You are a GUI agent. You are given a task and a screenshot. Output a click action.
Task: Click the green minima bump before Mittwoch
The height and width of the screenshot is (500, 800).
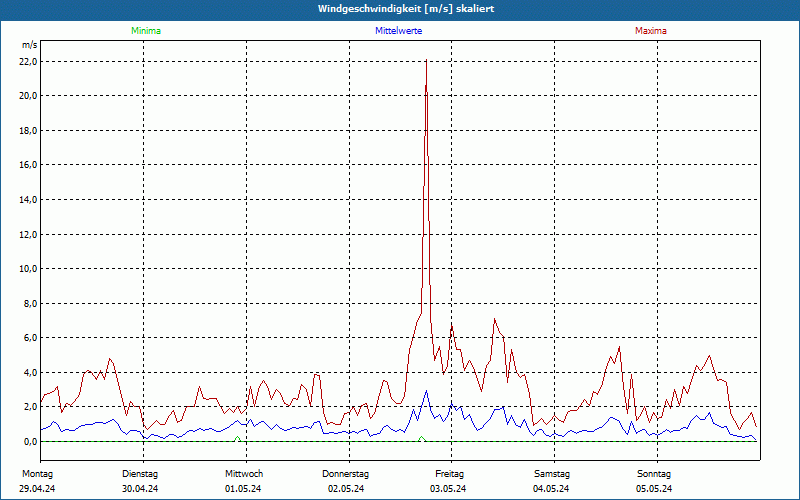click(237, 439)
